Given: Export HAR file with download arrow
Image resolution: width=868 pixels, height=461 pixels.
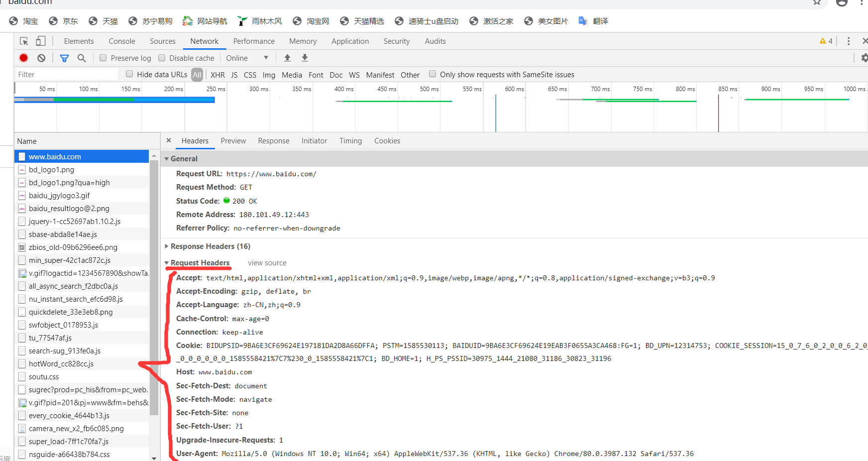Looking at the screenshot, I should point(305,58).
